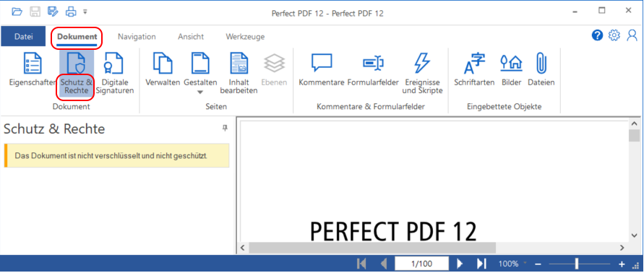Select the PERFECT PDF 12 heading text
This screenshot has height=273, width=644.
coord(393,232)
